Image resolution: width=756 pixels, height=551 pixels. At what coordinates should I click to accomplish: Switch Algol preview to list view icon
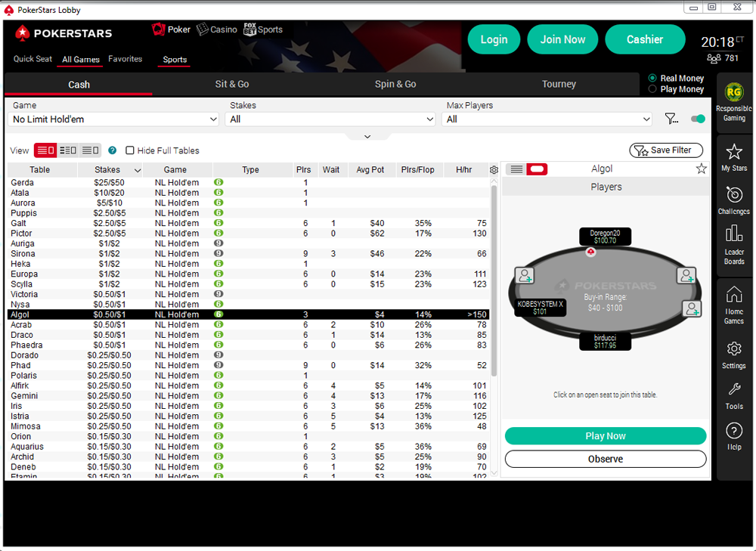coord(516,169)
